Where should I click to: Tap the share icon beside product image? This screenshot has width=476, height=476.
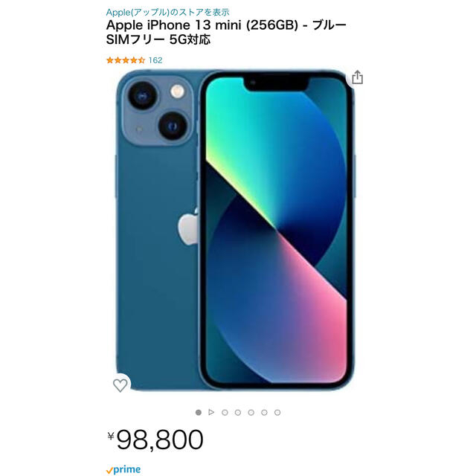(357, 77)
